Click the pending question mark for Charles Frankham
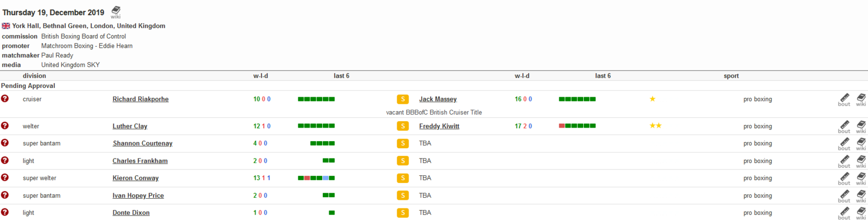The width and height of the screenshot is (868, 221). [5, 160]
